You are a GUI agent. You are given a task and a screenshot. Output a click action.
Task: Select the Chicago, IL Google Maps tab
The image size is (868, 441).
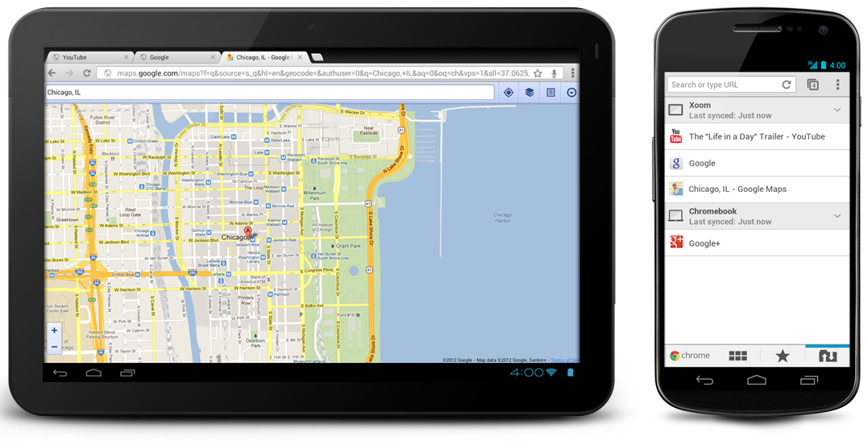[x=264, y=57]
